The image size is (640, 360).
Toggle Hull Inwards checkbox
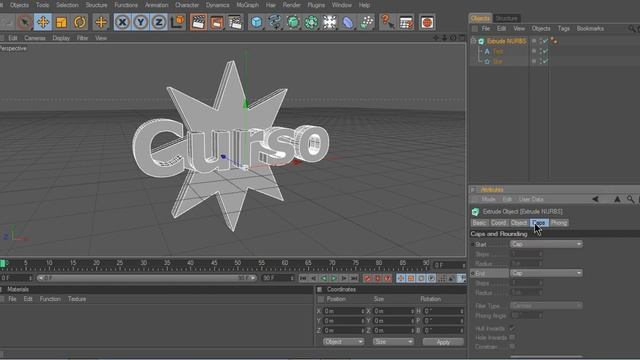tap(512, 328)
